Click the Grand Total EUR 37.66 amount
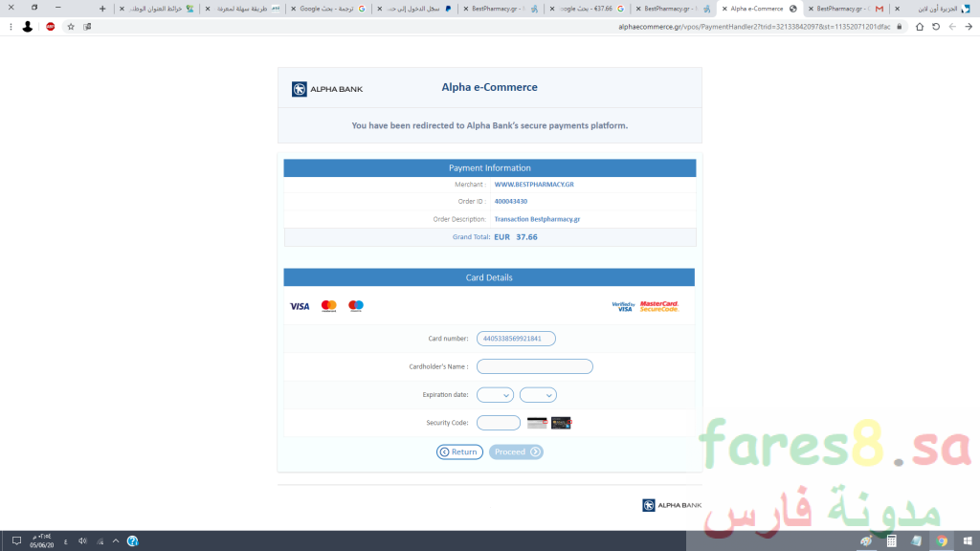Screen dimensions: 980x551 pyautogui.click(x=516, y=237)
